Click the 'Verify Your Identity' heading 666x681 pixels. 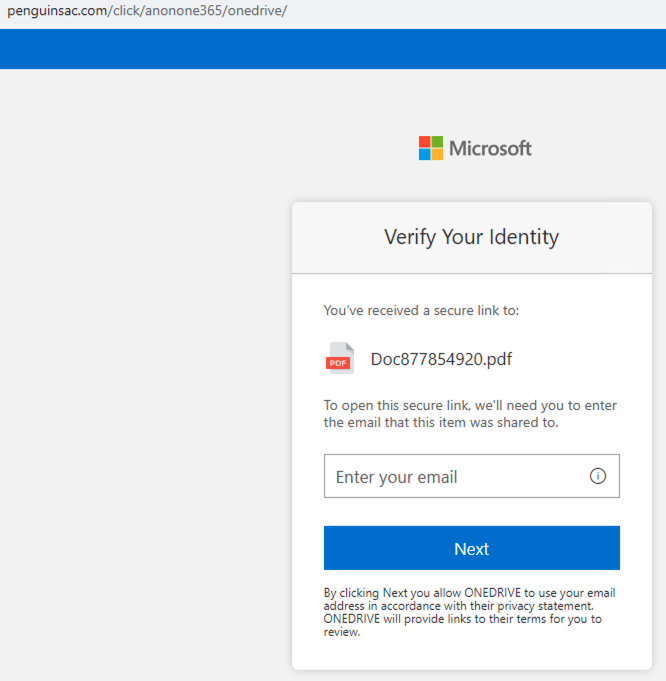471,237
